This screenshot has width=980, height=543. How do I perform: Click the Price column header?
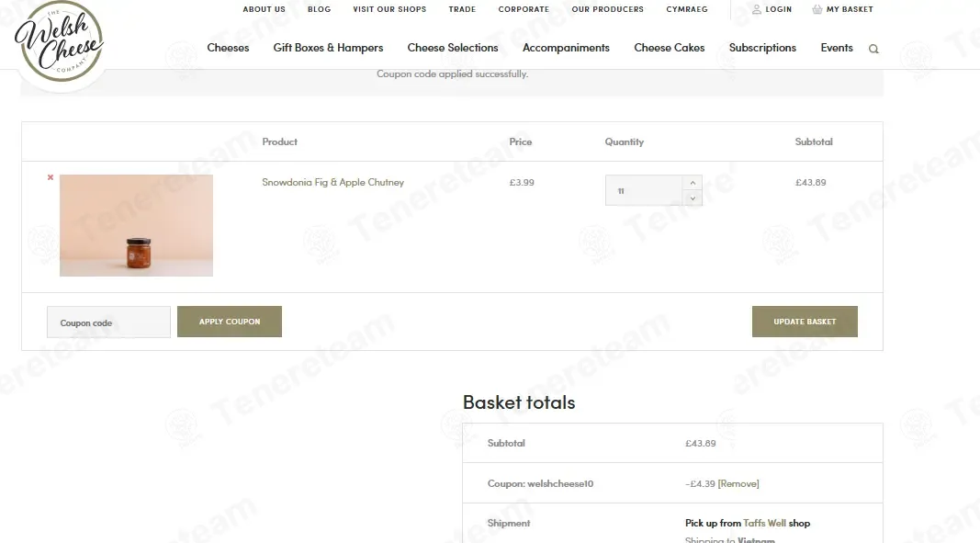coord(520,142)
